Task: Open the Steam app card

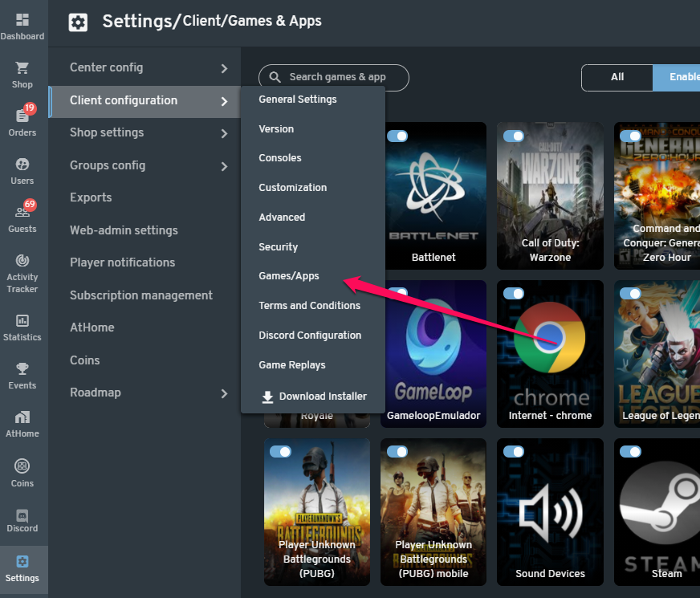Action: (x=657, y=512)
